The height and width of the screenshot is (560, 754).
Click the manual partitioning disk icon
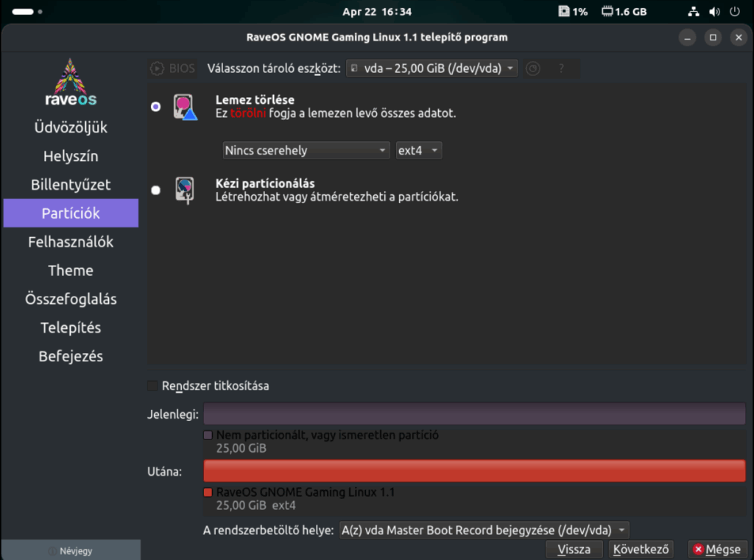185,191
